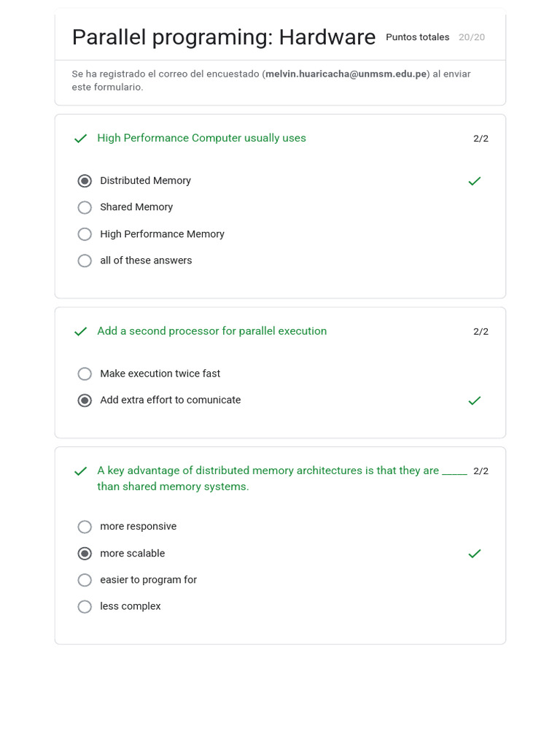Select 'Make execution twice fast' radio button
The width and height of the screenshot is (560, 747).
[x=85, y=373]
